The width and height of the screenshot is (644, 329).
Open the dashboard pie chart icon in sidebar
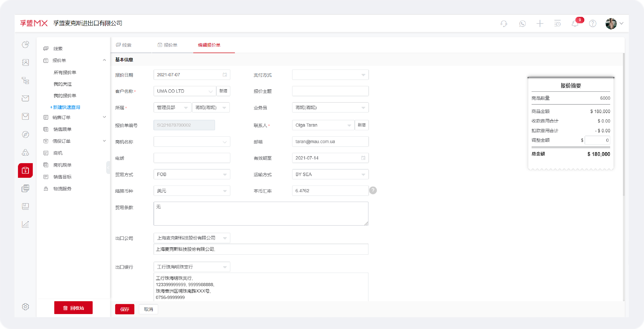[25, 44]
